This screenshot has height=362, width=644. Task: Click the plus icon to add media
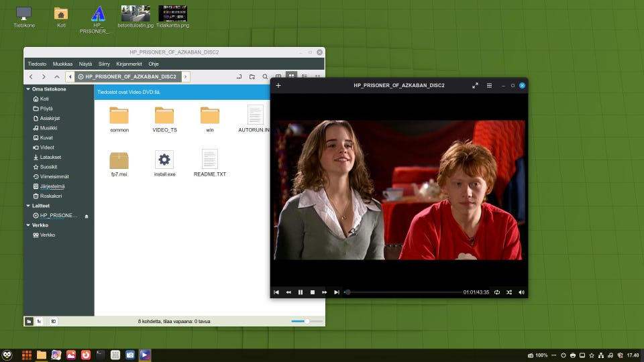(x=278, y=85)
